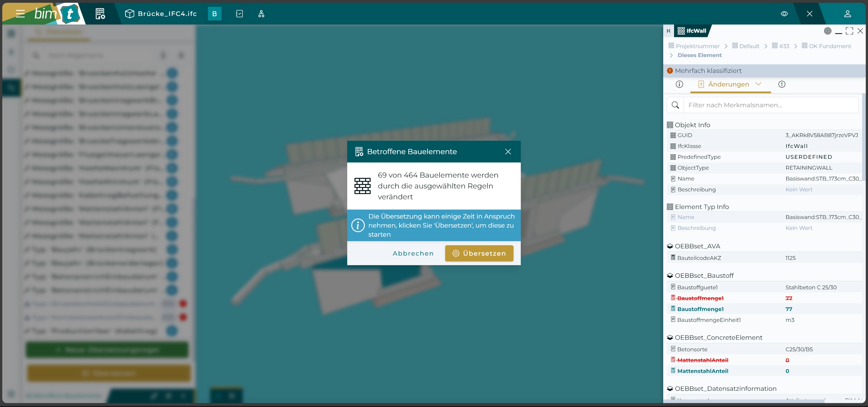Screen dimensions: 868x407
Task: Click the Filter nach Merkmalsnamen field
Action: [770, 105]
